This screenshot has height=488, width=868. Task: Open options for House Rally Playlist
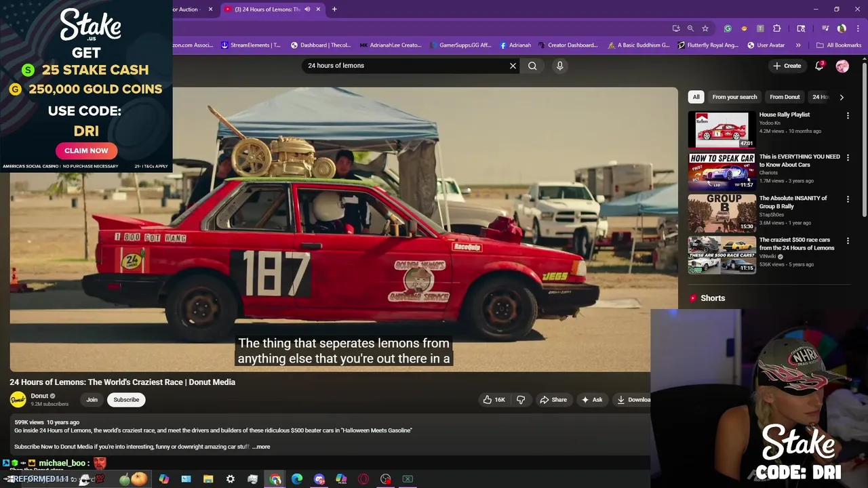click(848, 116)
